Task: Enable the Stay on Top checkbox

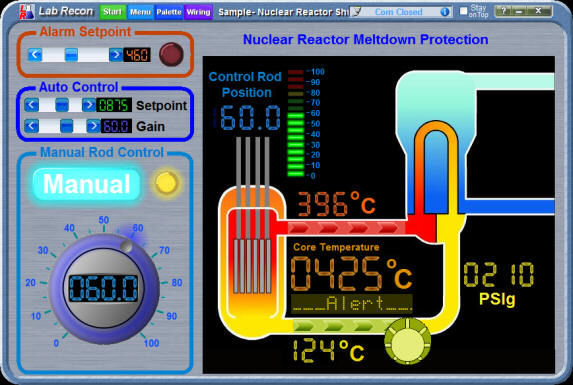Action: tap(463, 11)
